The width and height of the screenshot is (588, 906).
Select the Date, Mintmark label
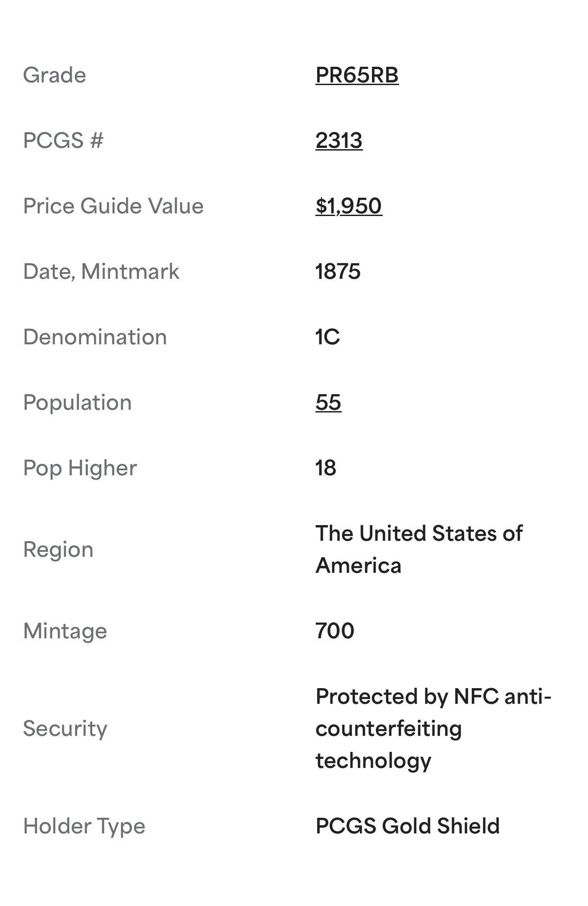[x=101, y=272]
